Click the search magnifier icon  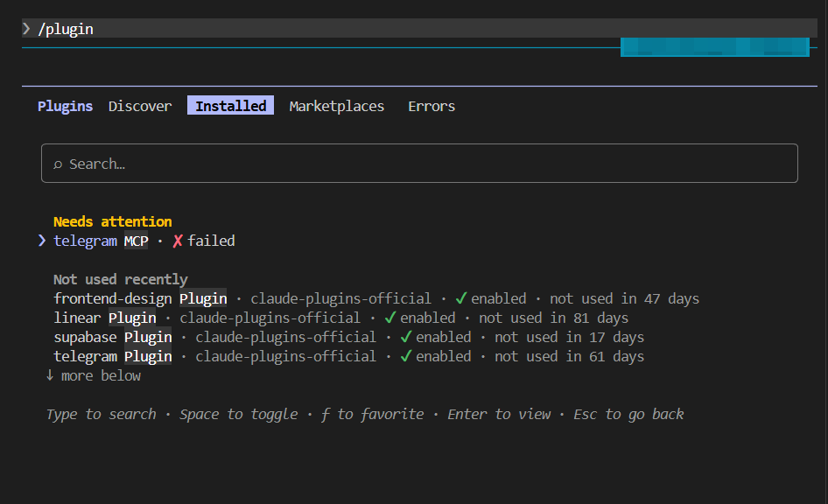[58, 164]
